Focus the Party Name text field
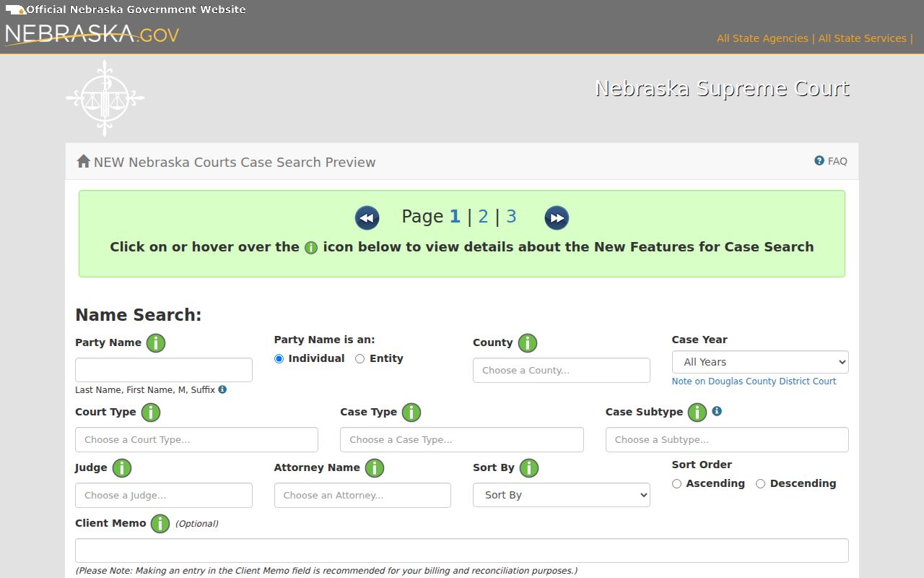Screen dimensions: 924x578 (164, 370)
